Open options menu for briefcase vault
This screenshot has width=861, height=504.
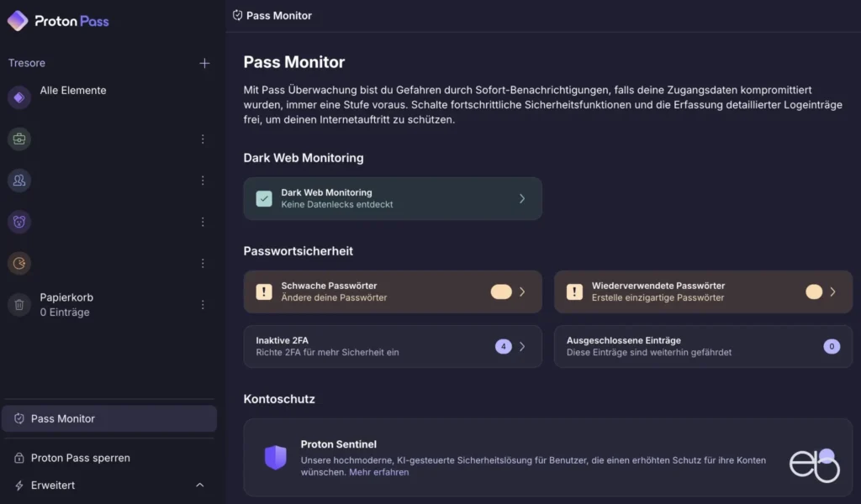coord(203,139)
